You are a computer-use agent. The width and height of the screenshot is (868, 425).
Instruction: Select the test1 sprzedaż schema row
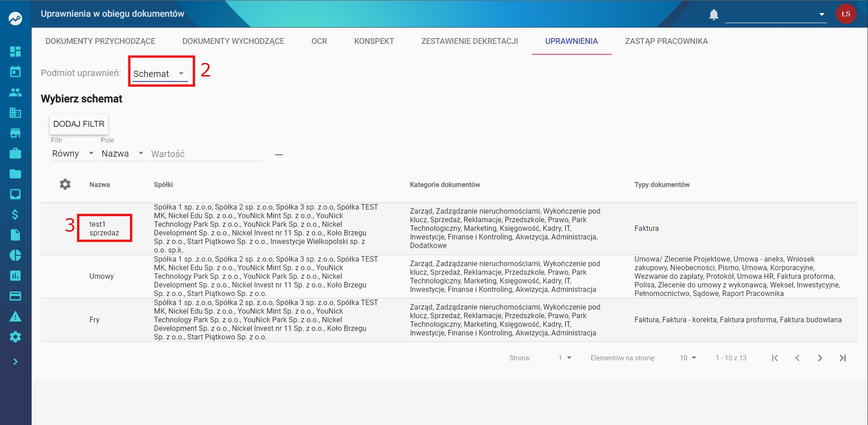coord(449,228)
